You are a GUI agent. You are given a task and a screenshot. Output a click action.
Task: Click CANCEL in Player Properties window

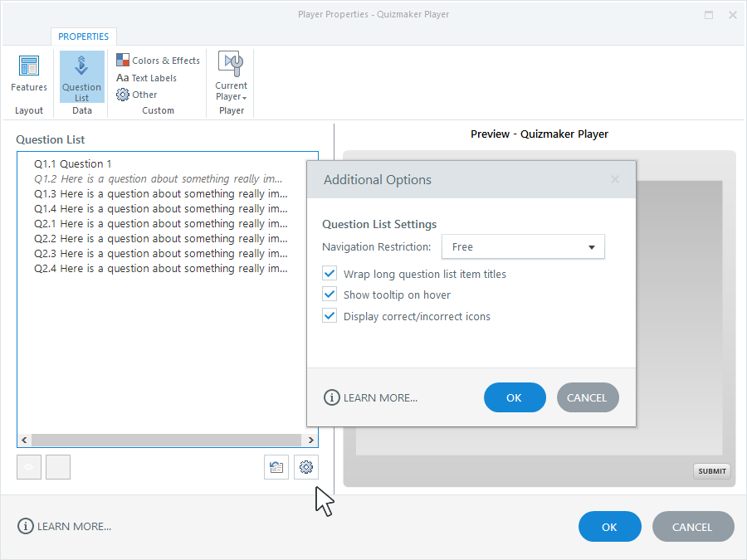click(693, 527)
